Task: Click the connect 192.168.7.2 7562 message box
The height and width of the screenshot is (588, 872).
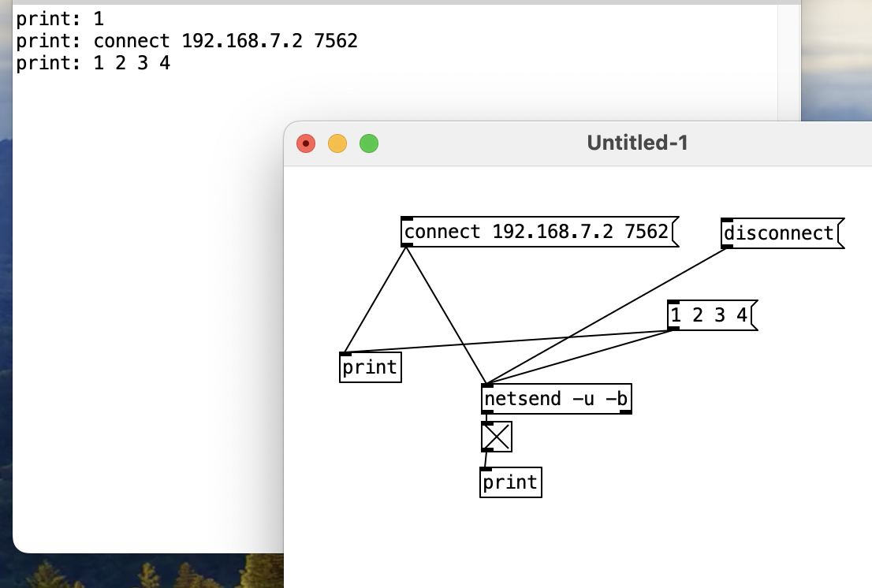Action: point(536,233)
